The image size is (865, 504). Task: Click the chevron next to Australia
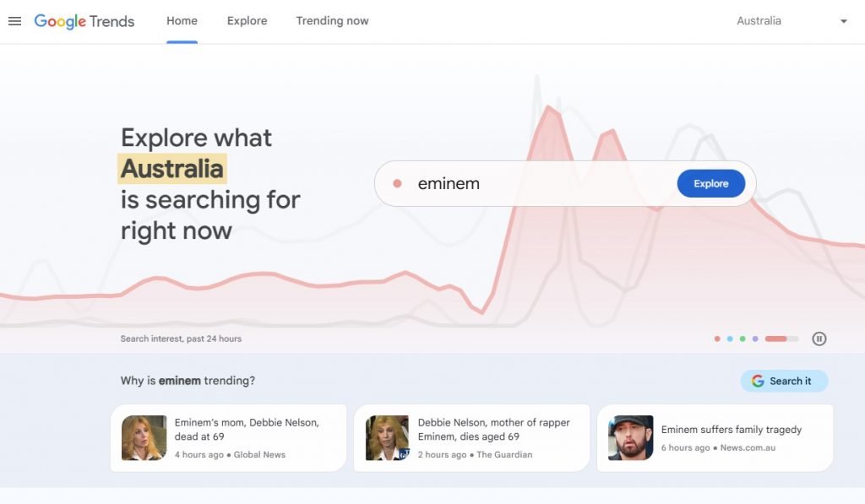coord(843,21)
